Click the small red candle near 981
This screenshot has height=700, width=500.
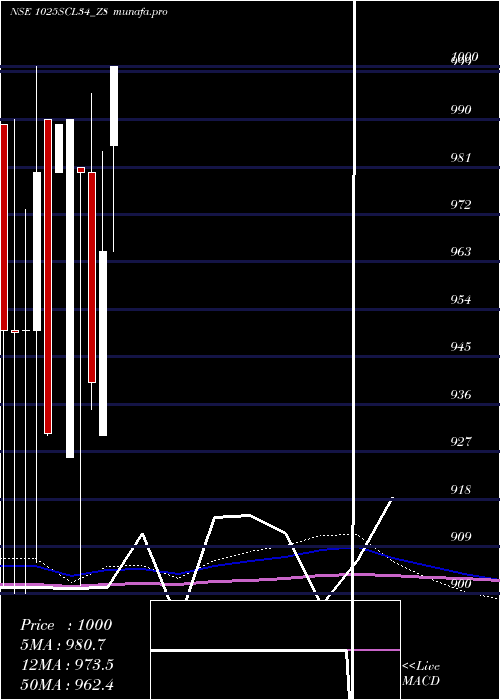coord(81,170)
